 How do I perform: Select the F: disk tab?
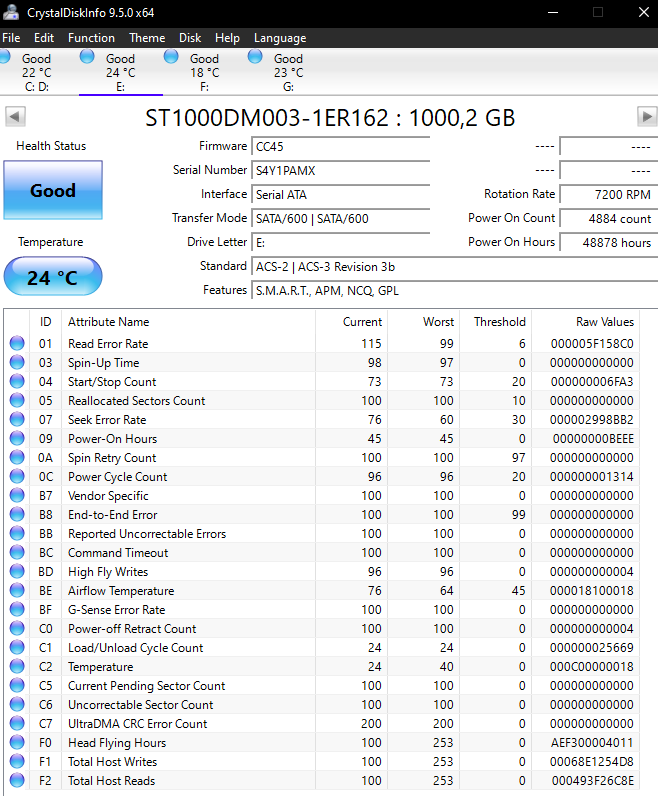coord(205,72)
